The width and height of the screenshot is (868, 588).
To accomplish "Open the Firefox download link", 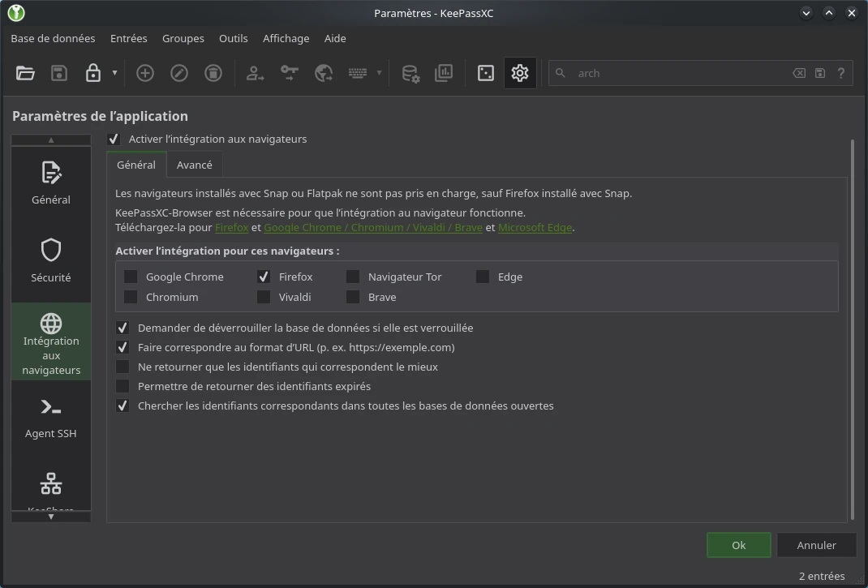I will (x=231, y=228).
